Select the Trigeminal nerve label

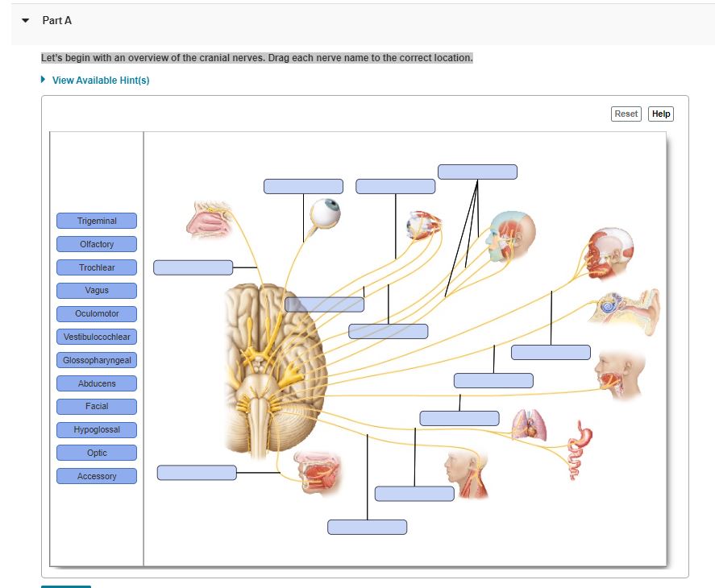[x=97, y=221]
